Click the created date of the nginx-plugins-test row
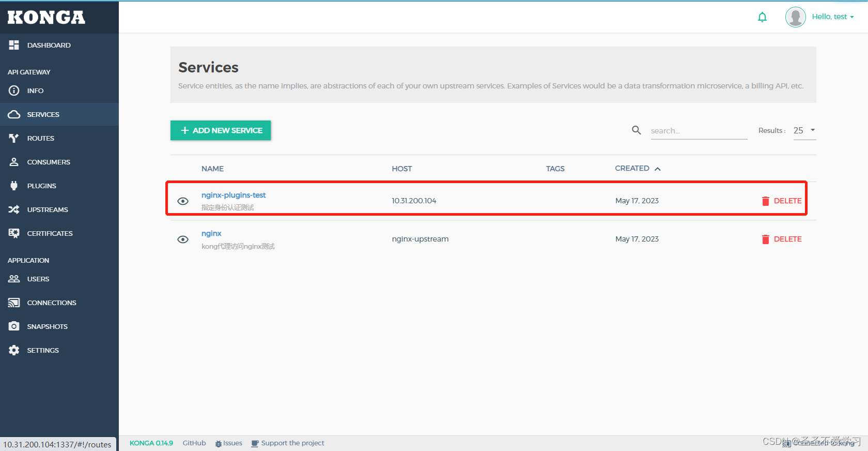 pos(637,201)
